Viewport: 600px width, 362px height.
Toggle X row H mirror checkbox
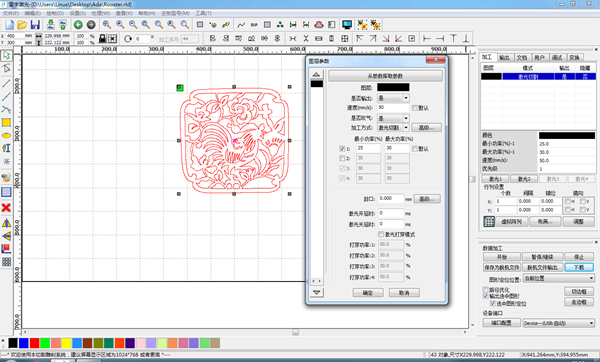coord(568,201)
